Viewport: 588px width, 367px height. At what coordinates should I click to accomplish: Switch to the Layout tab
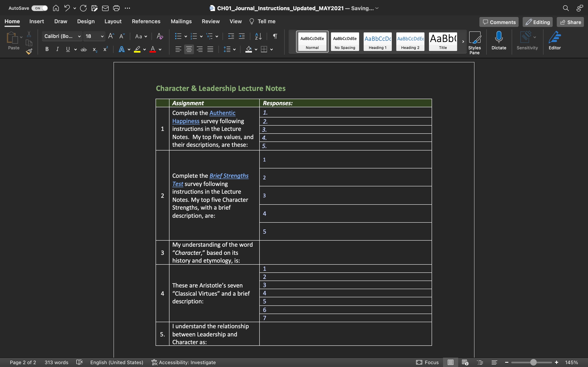coord(113,21)
